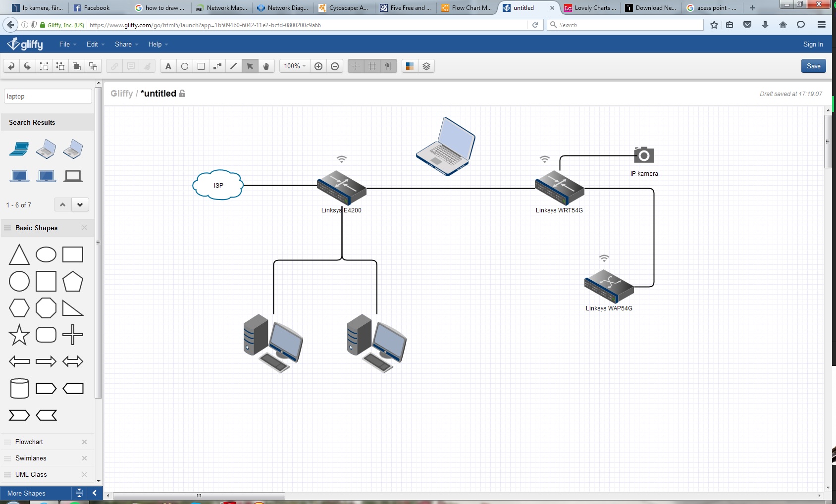
Task: Select the Ellipse drawing tool
Action: tap(185, 66)
